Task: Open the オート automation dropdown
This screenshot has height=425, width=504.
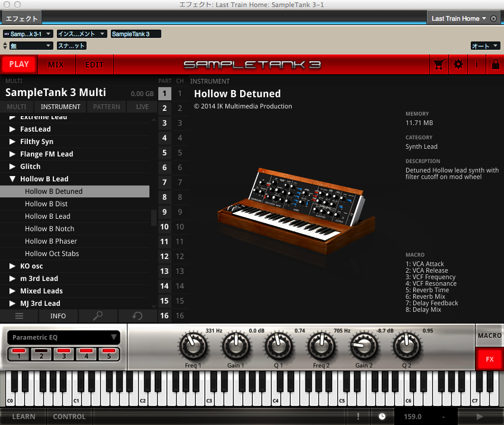Action: (x=485, y=46)
